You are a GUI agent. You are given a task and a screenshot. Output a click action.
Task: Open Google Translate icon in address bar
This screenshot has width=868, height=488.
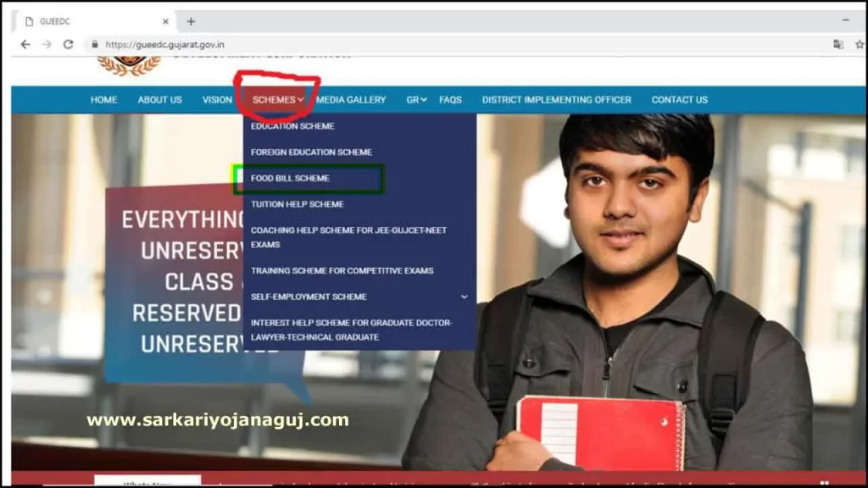tap(837, 42)
